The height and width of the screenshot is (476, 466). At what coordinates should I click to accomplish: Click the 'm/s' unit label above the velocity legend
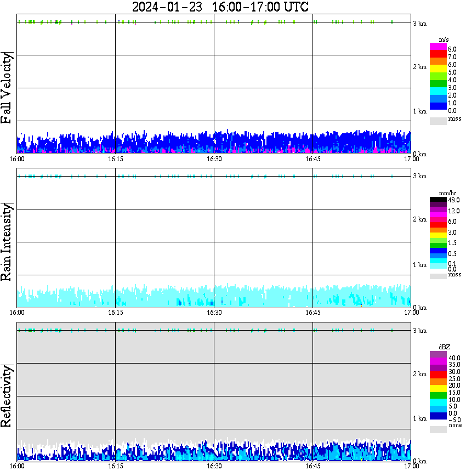[x=444, y=40]
